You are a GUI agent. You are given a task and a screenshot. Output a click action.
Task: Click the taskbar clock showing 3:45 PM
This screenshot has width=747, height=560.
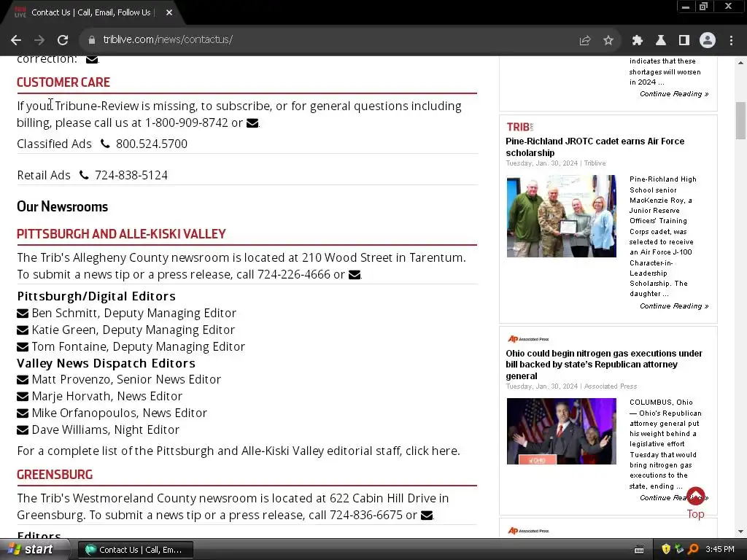coord(720,549)
